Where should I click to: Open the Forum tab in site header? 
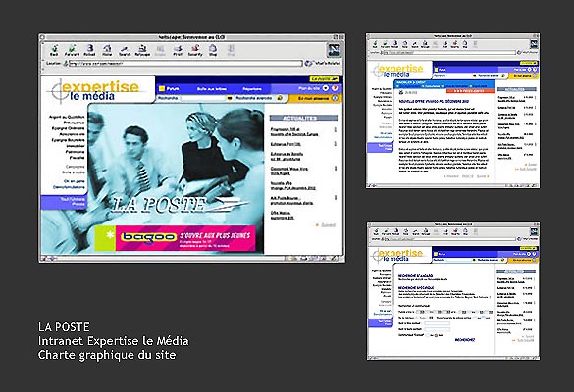(169, 89)
